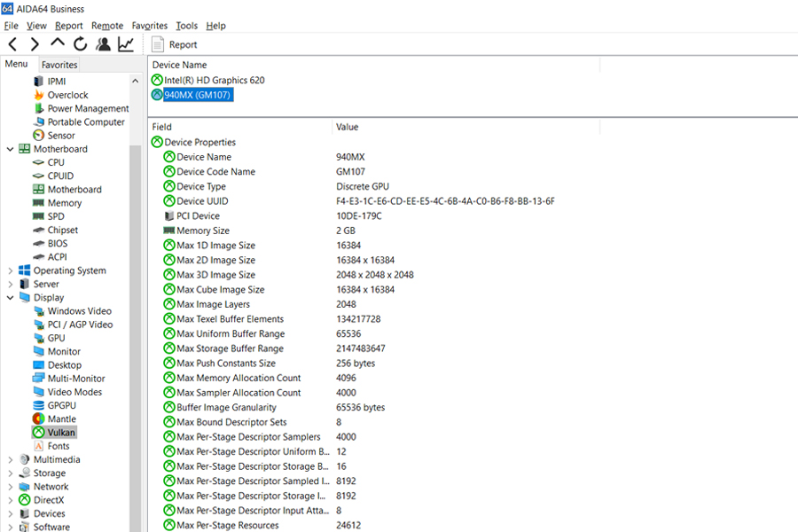The image size is (798, 532).
Task: Open the Fonts item
Action: click(58, 446)
